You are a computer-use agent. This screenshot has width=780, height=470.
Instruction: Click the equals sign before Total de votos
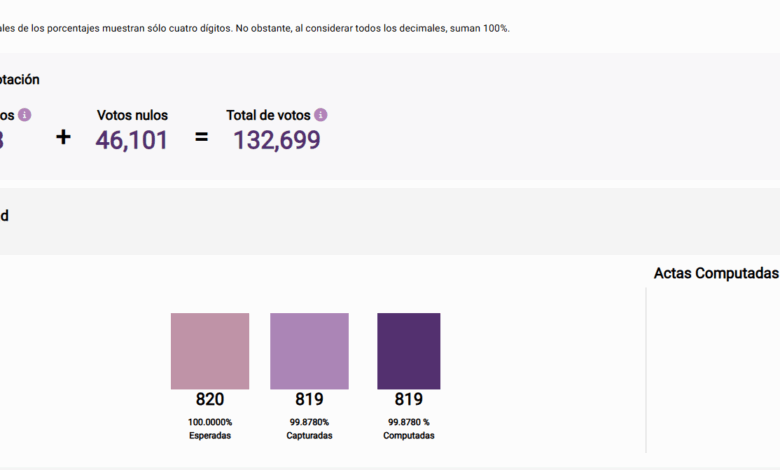(x=201, y=137)
